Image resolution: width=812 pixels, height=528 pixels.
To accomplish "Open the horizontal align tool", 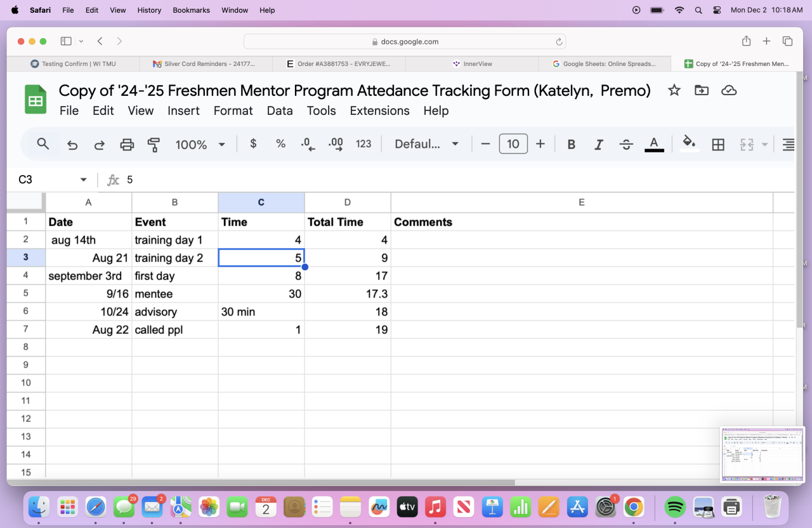I will pyautogui.click(x=788, y=145).
